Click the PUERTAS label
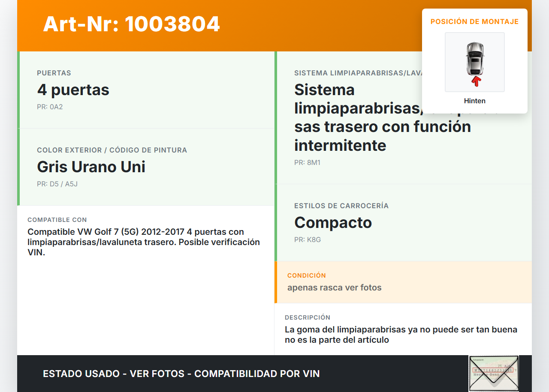549x392 pixels. (54, 73)
